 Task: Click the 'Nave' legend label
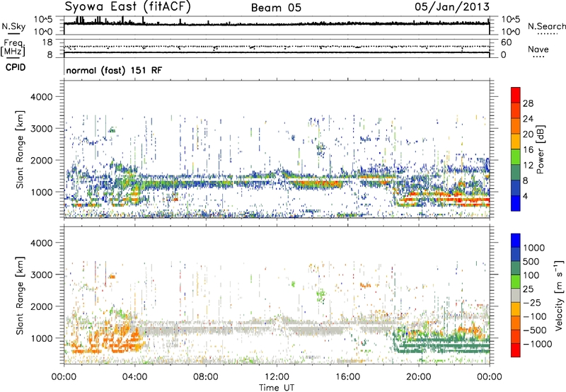(x=538, y=50)
